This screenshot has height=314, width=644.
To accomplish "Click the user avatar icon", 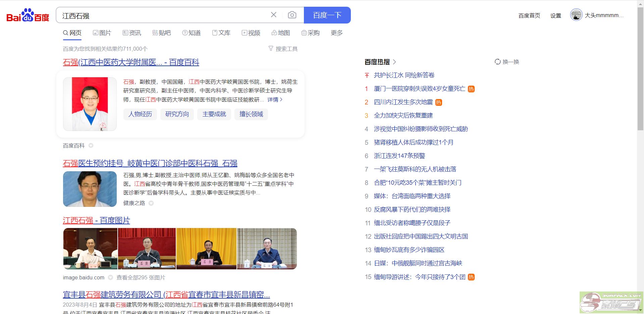I will click(576, 15).
